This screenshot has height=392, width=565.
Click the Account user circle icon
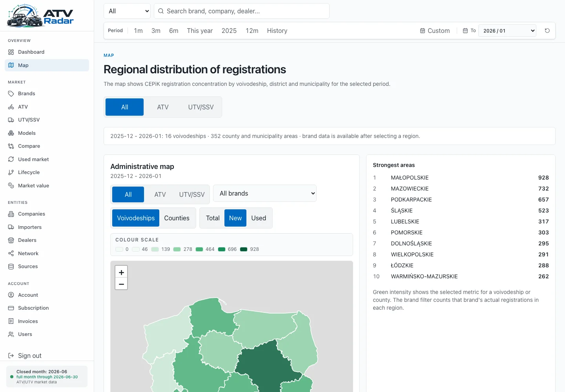pos(11,295)
